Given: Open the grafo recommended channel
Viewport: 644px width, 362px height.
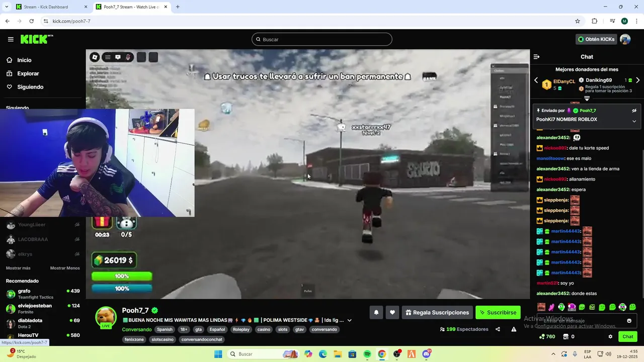Looking at the screenshot, I should [x=43, y=294].
